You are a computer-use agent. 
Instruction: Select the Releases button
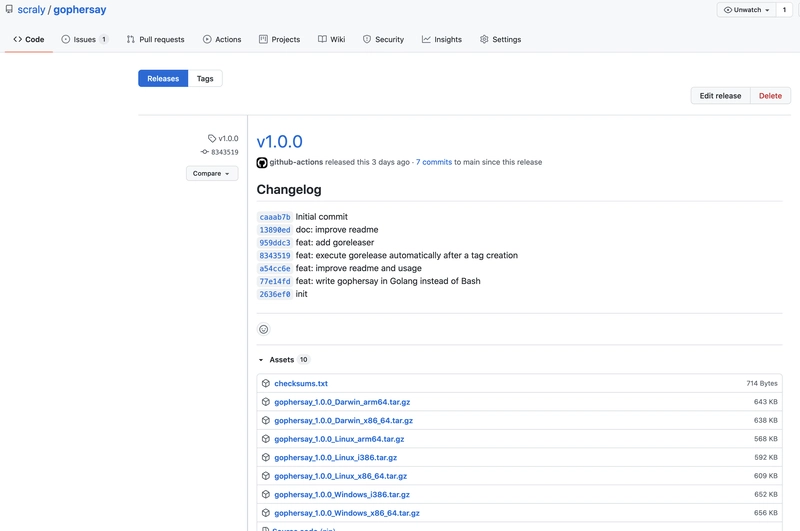pos(163,79)
